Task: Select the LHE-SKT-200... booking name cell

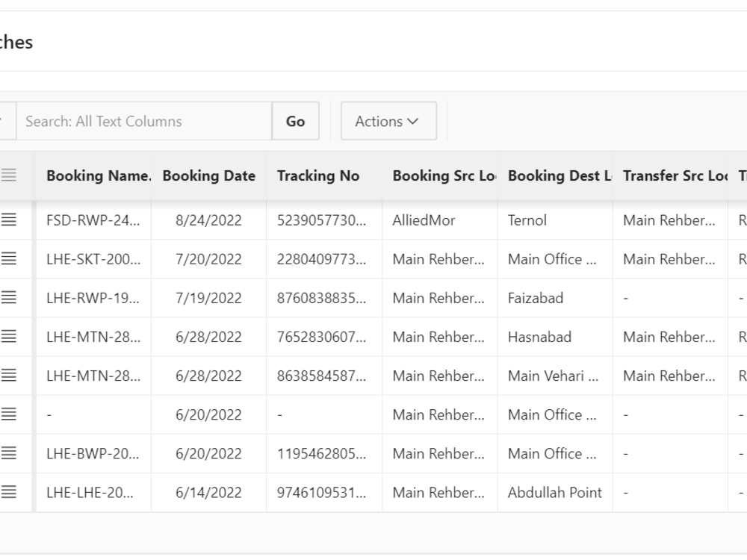Action: coord(94,259)
